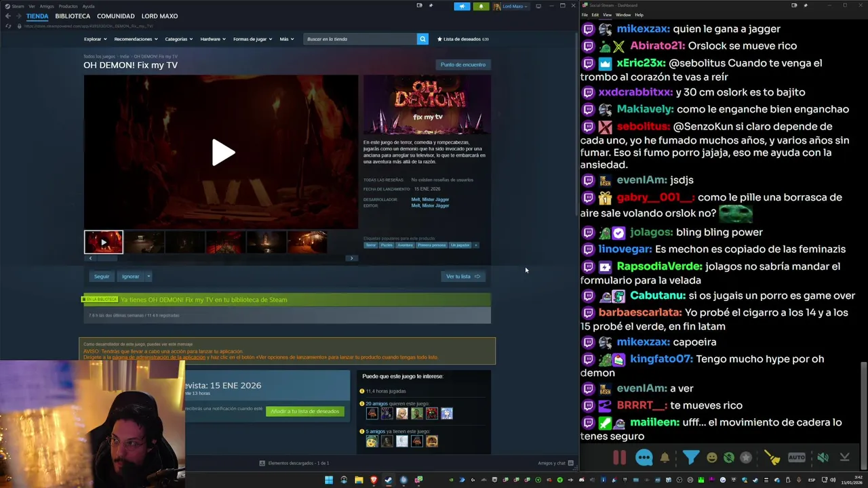868x488 pixels.
Task: Open the LORD MAXO profile tab
Action: coord(160,16)
